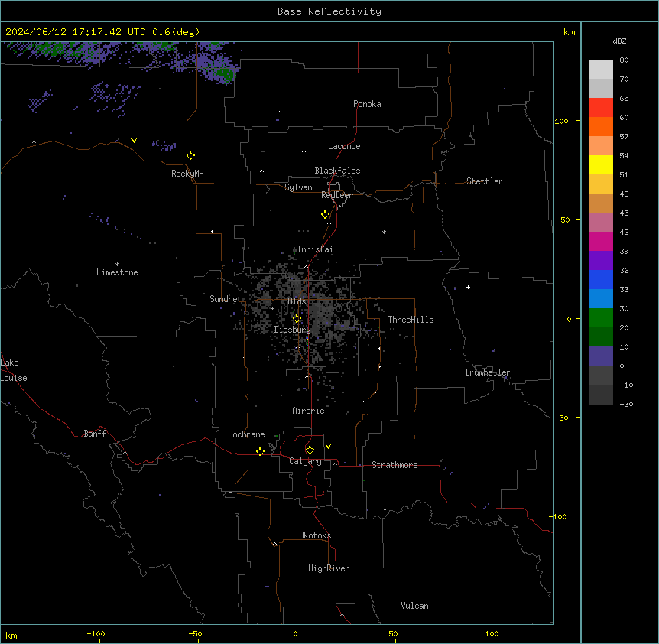Image resolution: width=659 pixels, height=644 pixels.
Task: Pick the indigo 10 dBZ legend color
Action: (601, 356)
